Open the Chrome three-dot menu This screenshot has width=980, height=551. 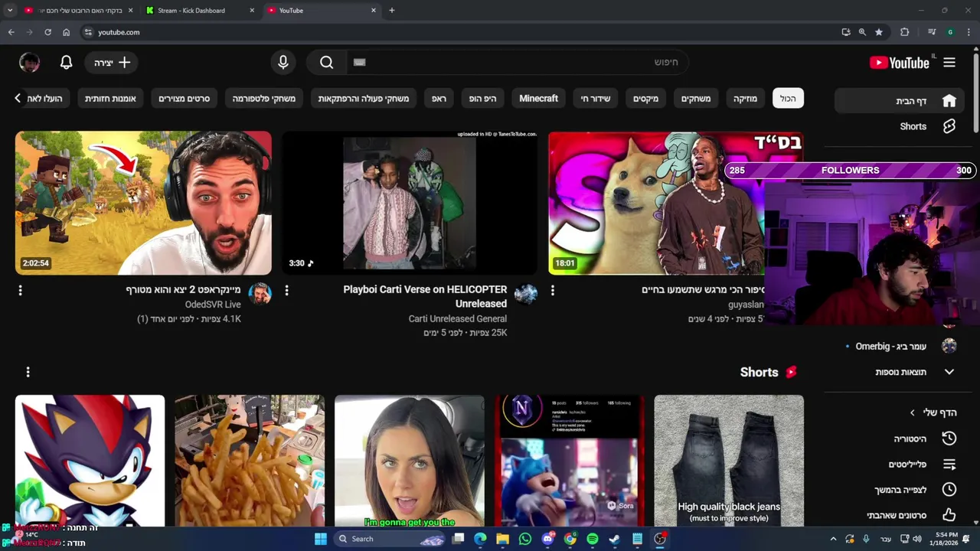(969, 32)
